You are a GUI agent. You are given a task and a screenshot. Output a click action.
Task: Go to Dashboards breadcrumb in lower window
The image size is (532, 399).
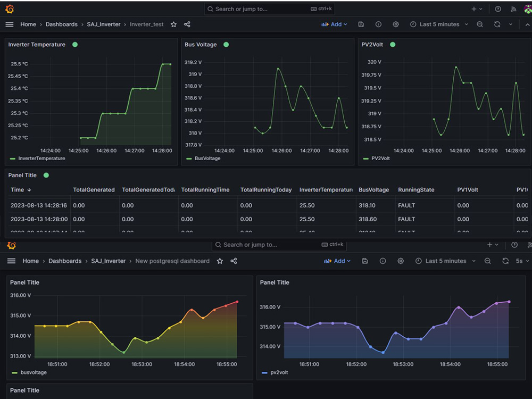tap(65, 261)
